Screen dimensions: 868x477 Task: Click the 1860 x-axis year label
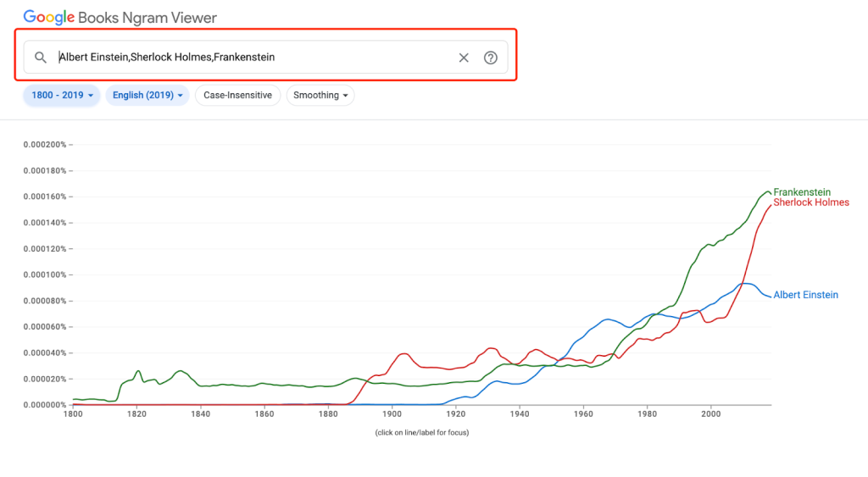[264, 414]
